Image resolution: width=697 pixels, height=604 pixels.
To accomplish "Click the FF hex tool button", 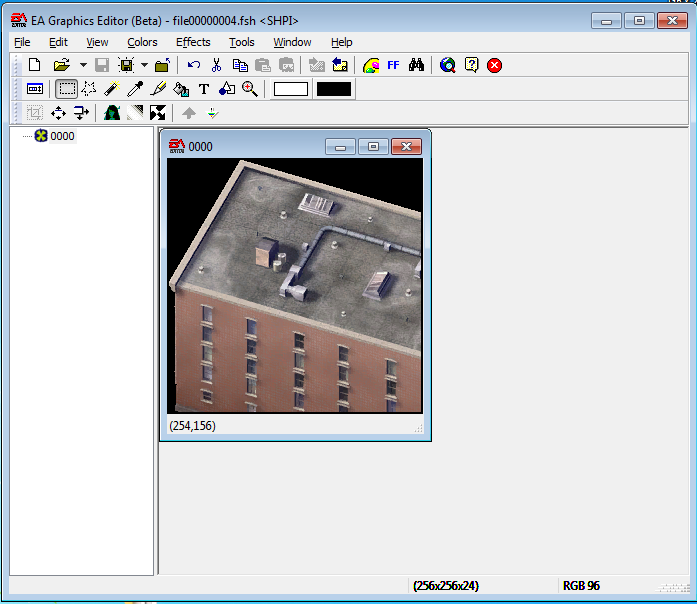I will (x=393, y=65).
